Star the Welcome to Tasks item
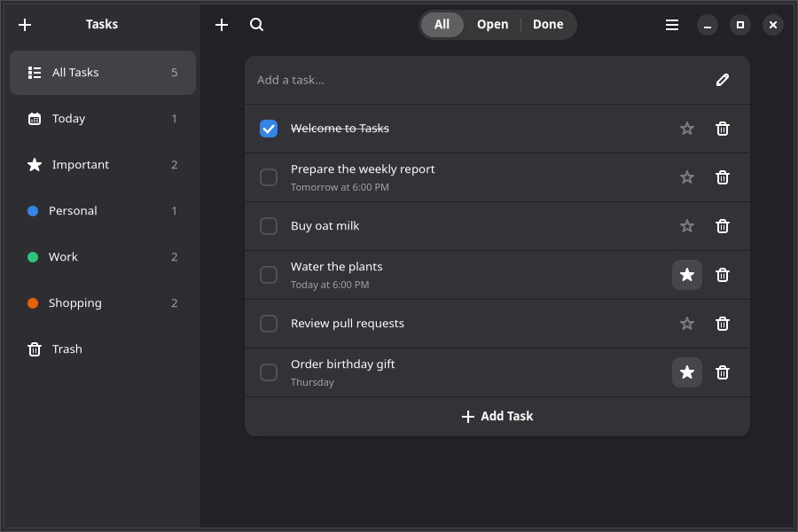 pos(686,129)
